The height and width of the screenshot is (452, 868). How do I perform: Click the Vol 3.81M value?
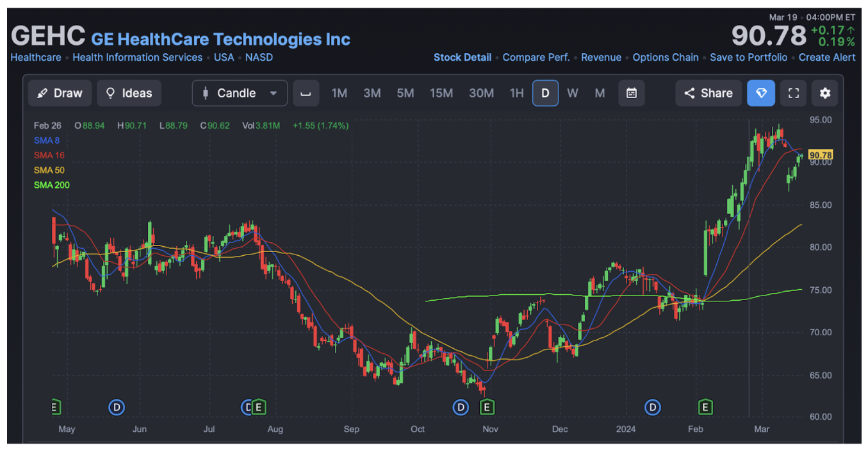pyautogui.click(x=261, y=126)
